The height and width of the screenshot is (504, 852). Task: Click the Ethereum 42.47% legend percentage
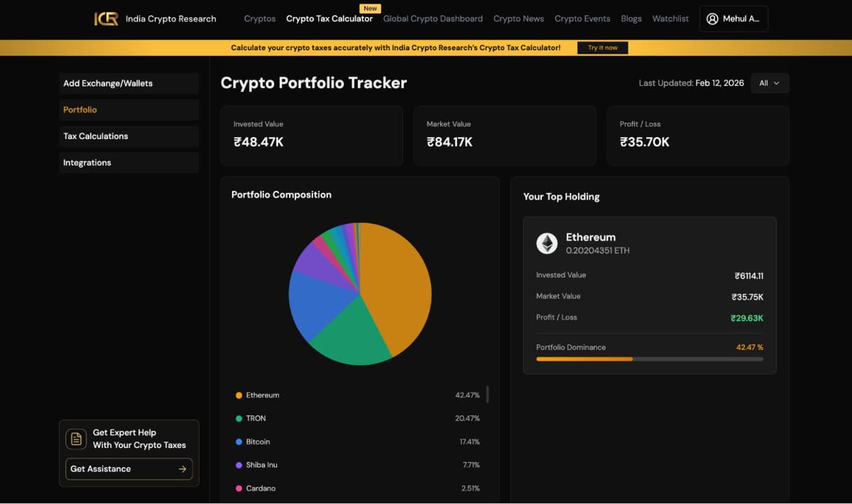click(467, 395)
